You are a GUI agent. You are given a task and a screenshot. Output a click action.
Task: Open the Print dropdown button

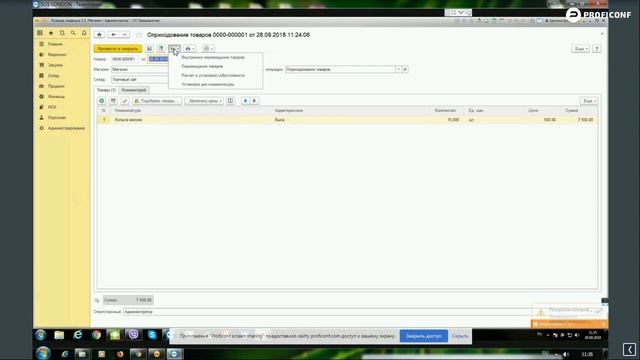coord(189,49)
